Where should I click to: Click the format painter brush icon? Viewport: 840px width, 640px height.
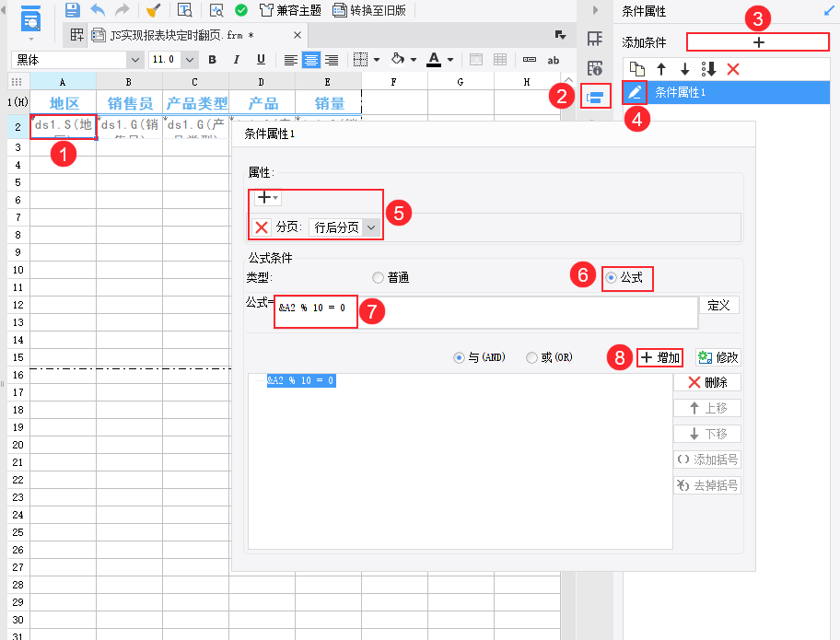click(153, 9)
